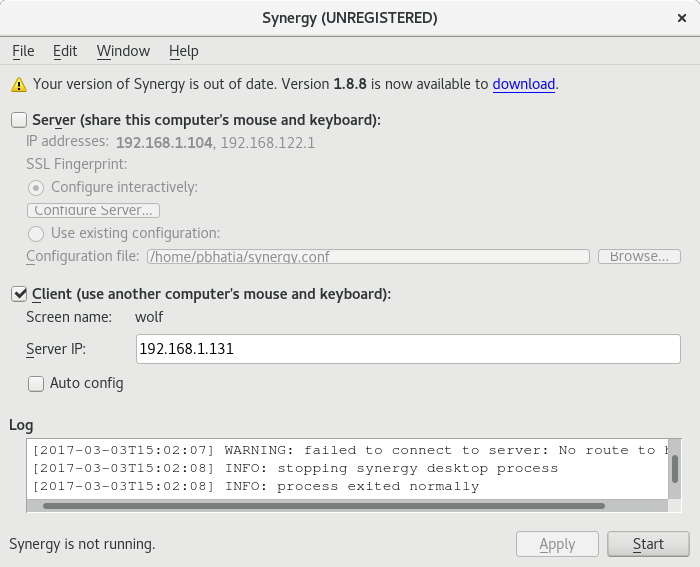
Task: Open the Window menu
Action: [123, 51]
